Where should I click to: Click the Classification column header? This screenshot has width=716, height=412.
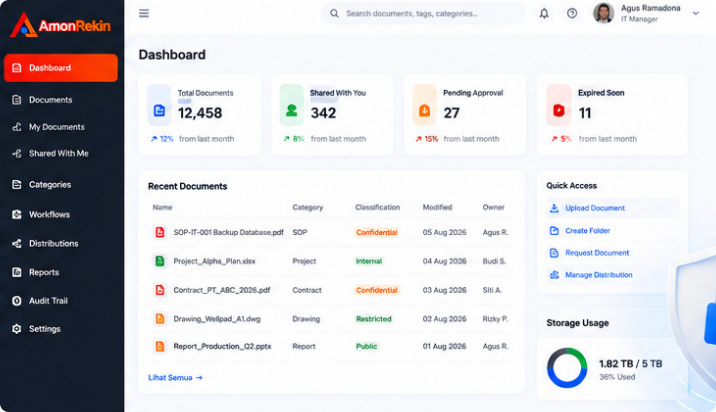point(378,207)
